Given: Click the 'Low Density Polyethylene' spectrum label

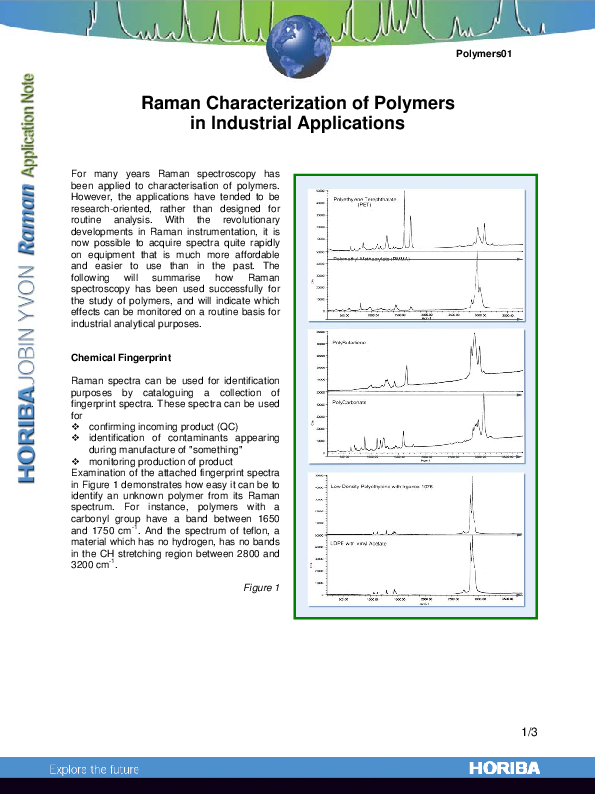Looking at the screenshot, I should tap(382, 486).
